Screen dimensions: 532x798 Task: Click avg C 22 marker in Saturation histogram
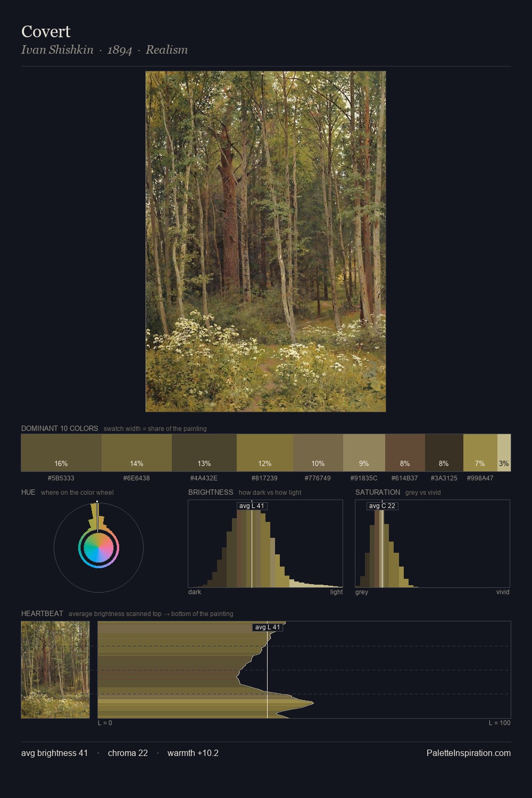(383, 506)
